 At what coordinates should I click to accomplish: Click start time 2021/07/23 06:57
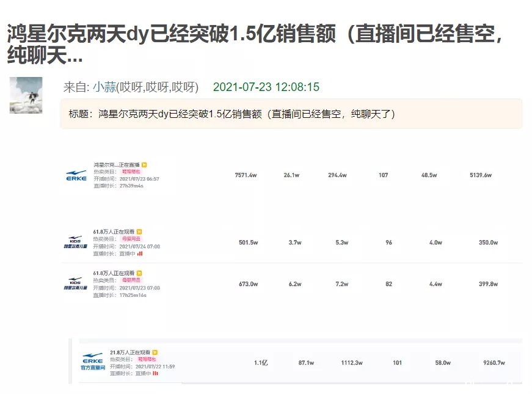coord(139,179)
